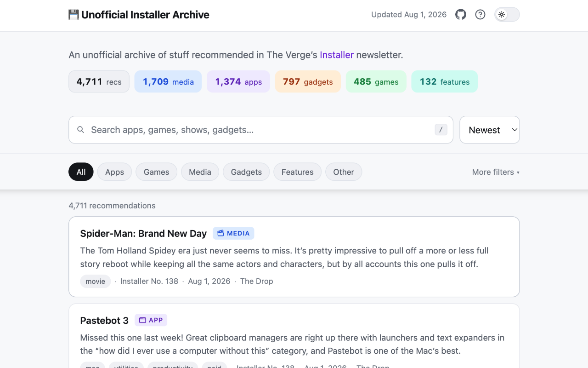Filter by Apps category

(114, 172)
